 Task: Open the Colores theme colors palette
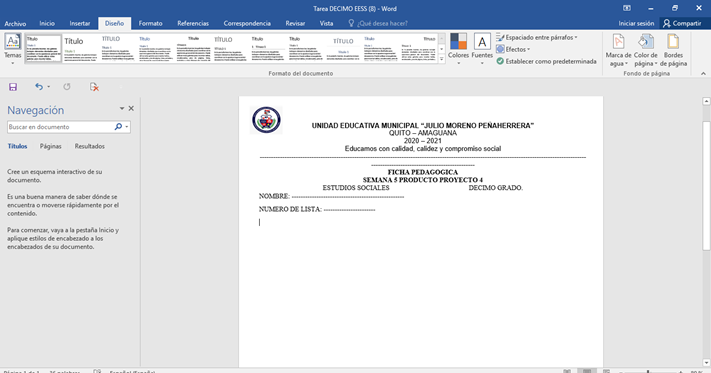click(458, 49)
